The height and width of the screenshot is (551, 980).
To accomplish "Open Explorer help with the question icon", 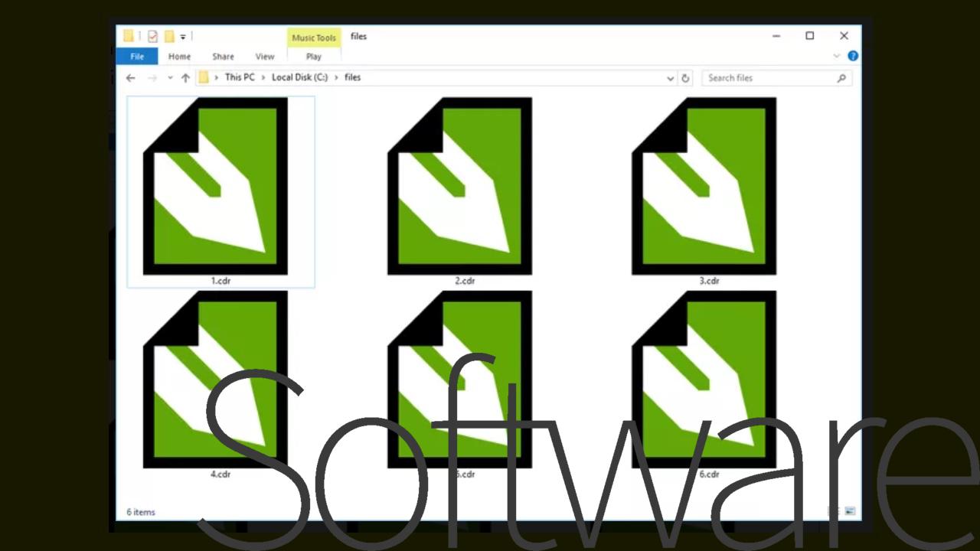I will [x=853, y=56].
